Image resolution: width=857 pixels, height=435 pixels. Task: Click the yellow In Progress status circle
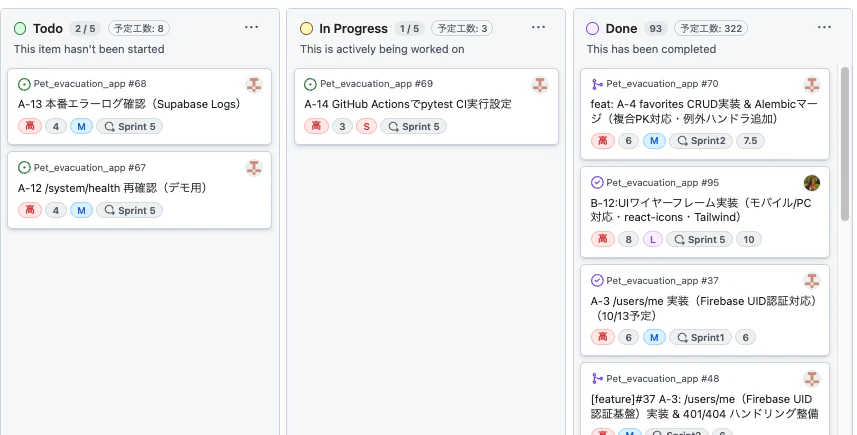[307, 28]
